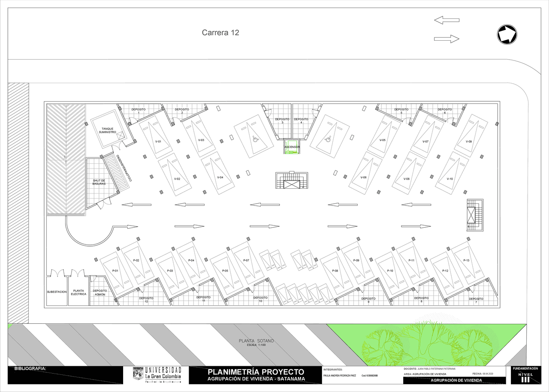
Task: Select the staircase on the right wall
Action: 475,215
